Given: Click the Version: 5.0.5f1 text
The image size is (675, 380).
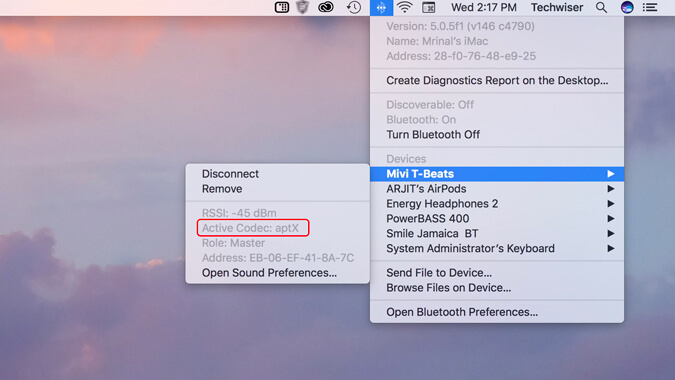Looking at the screenshot, I should pyautogui.click(x=460, y=26).
